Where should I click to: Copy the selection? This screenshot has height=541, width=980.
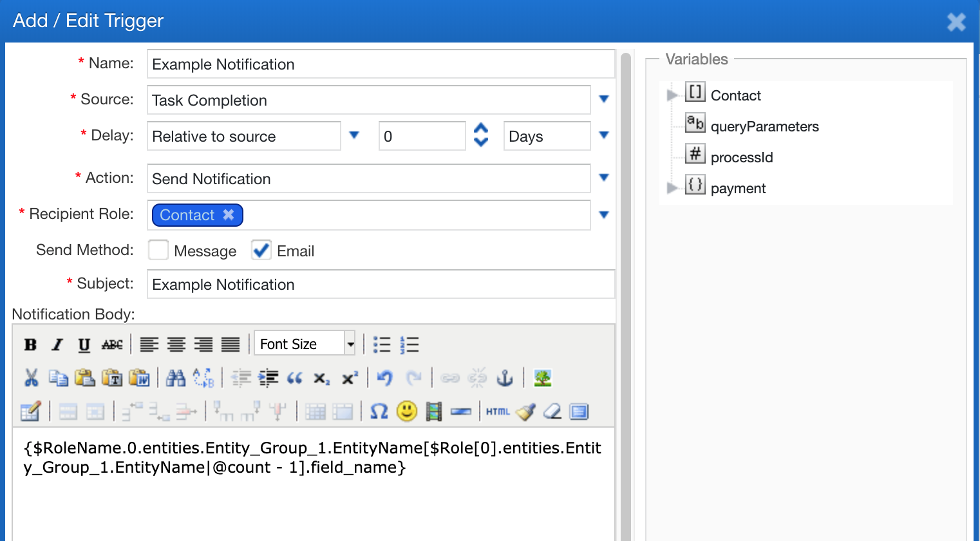58,378
